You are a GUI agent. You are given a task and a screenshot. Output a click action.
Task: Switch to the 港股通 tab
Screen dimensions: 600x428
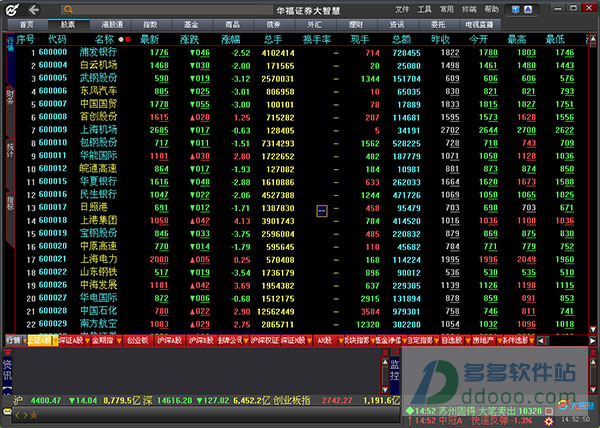[112, 24]
